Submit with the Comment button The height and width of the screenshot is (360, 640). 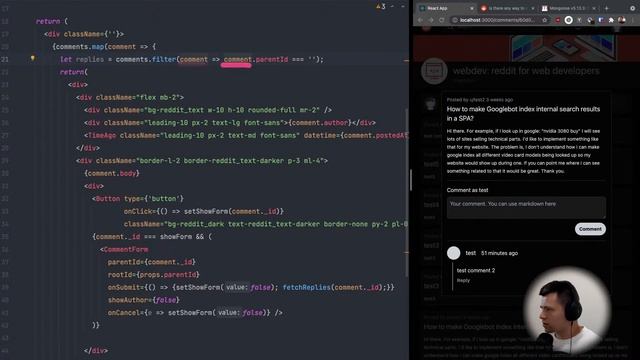tap(590, 229)
